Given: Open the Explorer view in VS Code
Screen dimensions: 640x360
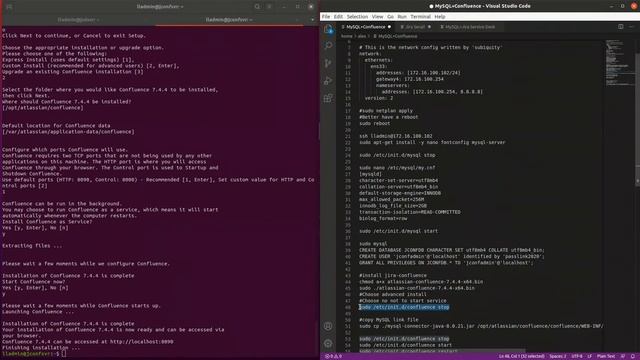Looking at the screenshot, I should pyautogui.click(x=328, y=29).
